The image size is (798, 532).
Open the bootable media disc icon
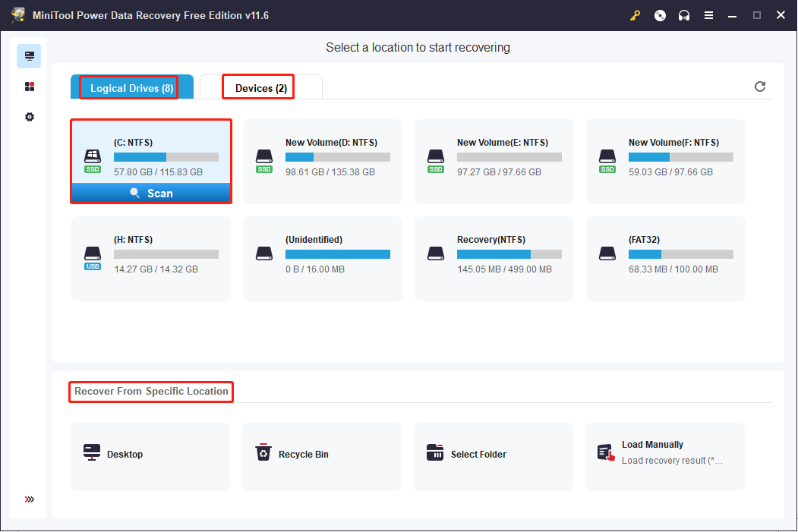coord(660,15)
